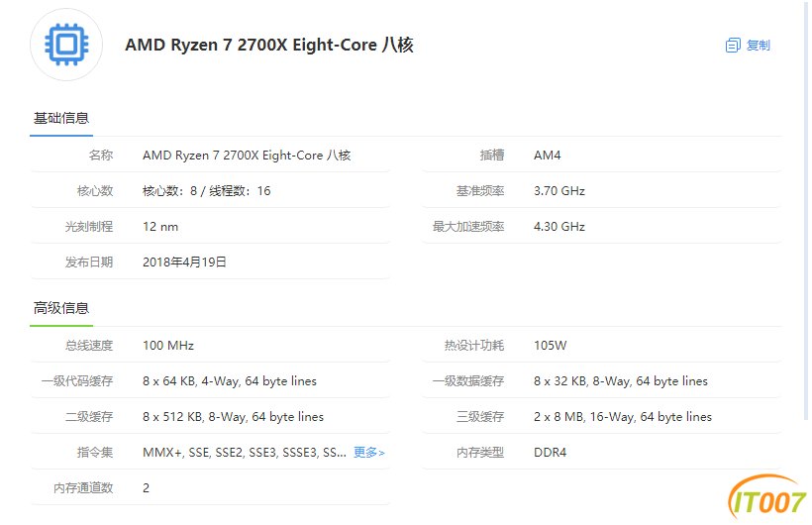Select the 高级信息 section tab
The image size is (812, 525).
click(61, 308)
